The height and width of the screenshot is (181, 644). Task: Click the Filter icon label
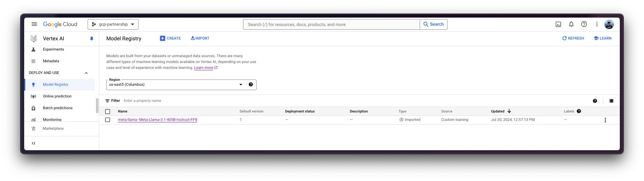[113, 101]
